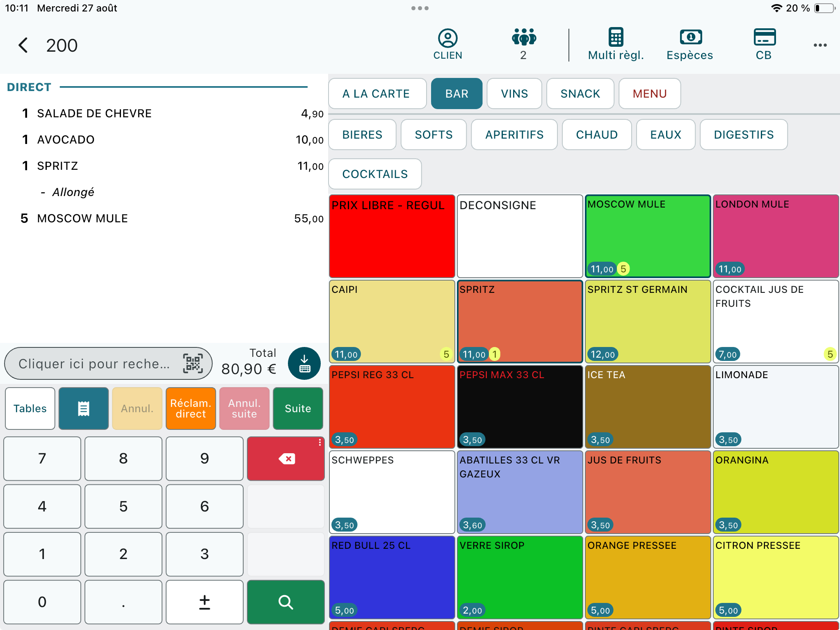
Task: Open the receipt ticket button
Action: coord(84,409)
